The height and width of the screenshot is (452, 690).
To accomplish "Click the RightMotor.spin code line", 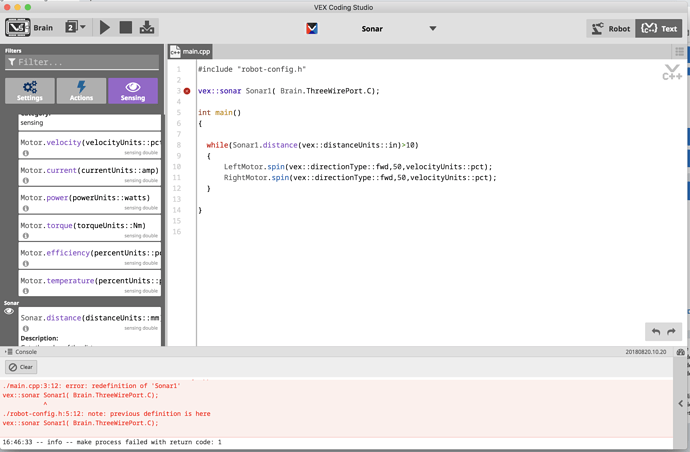I will tap(360, 177).
